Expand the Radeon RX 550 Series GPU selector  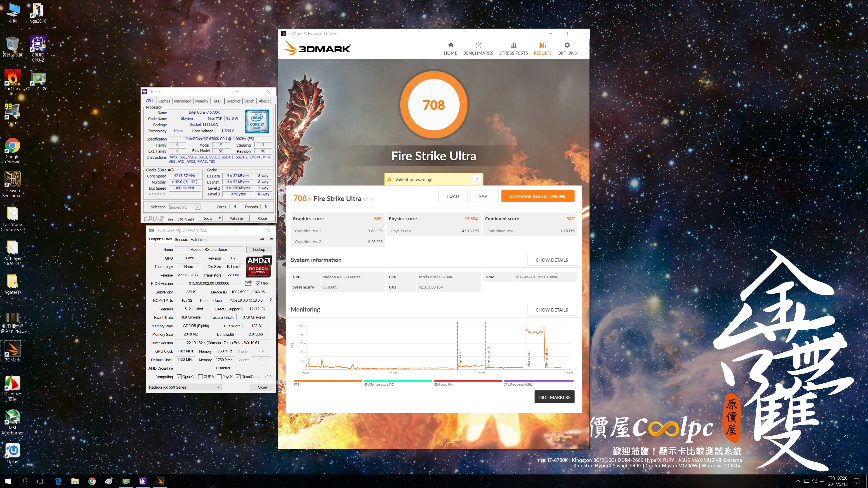[185, 387]
